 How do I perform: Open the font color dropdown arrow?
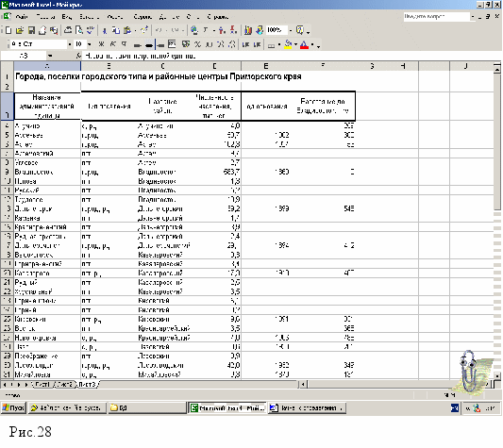point(312,44)
